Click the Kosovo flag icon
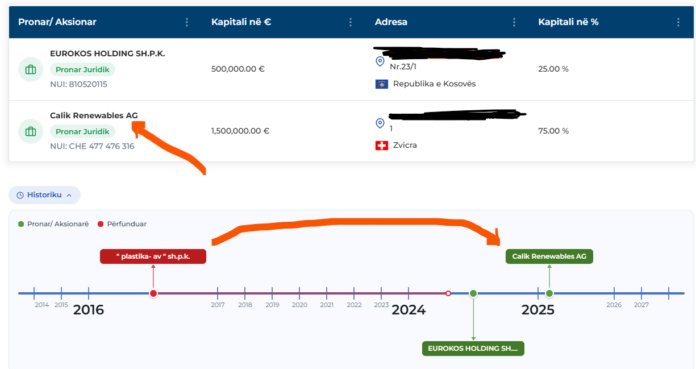 coord(382,84)
